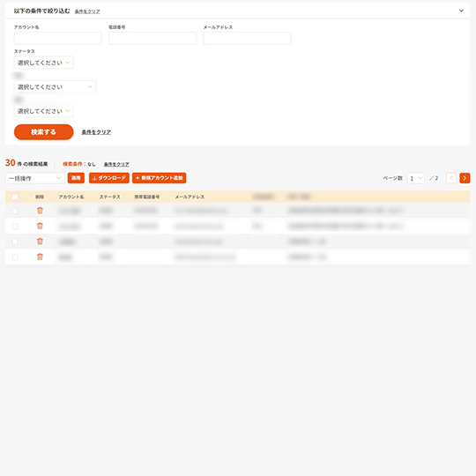
Task: Click the 検索する search button
Action: pyautogui.click(x=44, y=132)
